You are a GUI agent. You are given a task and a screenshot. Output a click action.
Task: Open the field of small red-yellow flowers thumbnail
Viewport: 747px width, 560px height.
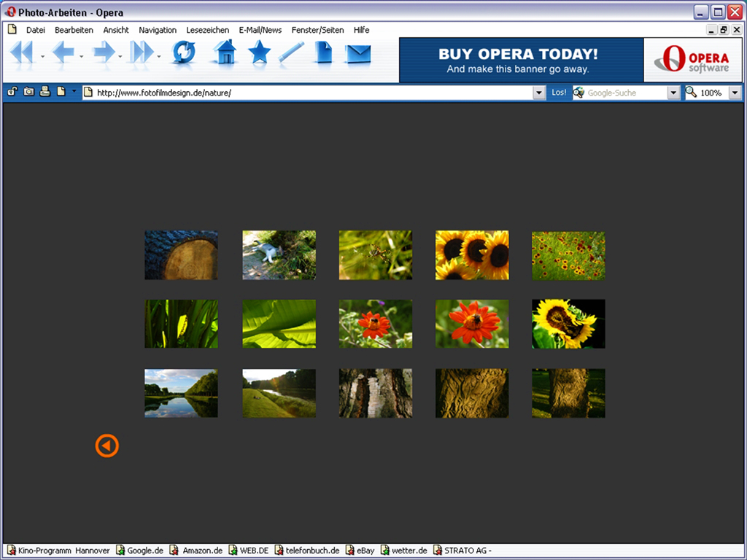pos(568,255)
